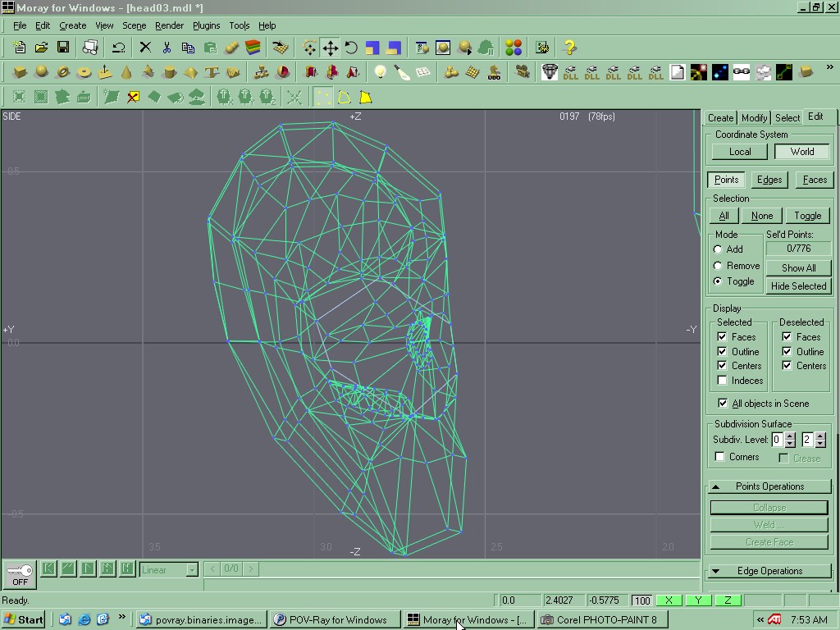Uncheck Selected Faces display checkbox
Screen dimensions: 840x630
click(722, 336)
